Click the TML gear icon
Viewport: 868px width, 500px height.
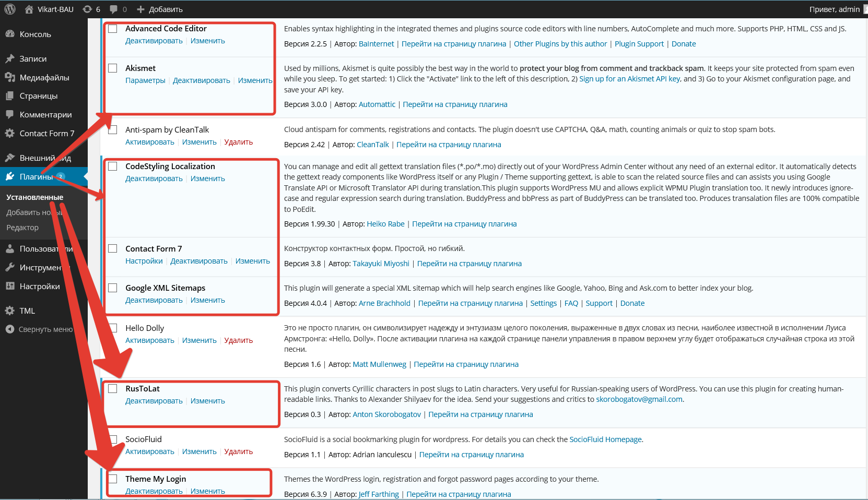(x=10, y=311)
